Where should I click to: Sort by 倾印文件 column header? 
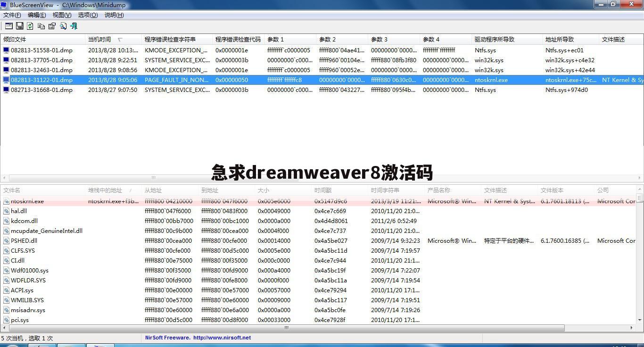(x=42, y=40)
